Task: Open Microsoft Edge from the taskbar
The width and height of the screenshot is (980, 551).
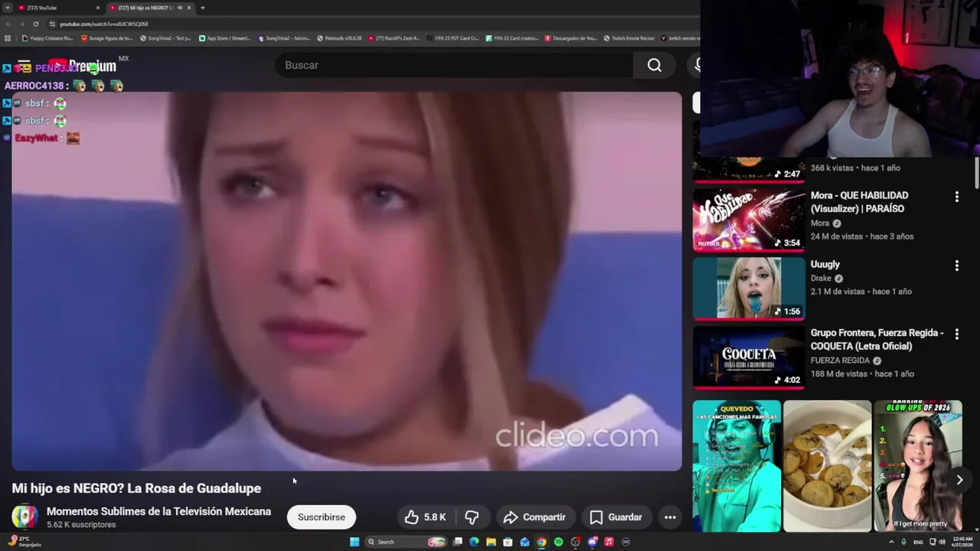Action: tap(474, 542)
